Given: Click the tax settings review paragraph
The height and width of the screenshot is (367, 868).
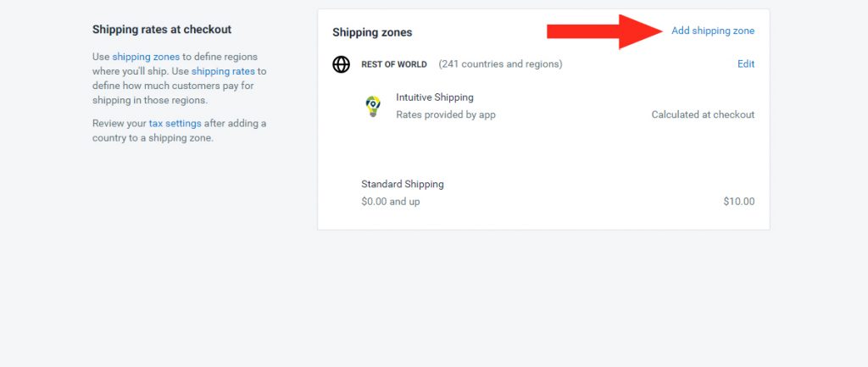Looking at the screenshot, I should click(x=180, y=131).
